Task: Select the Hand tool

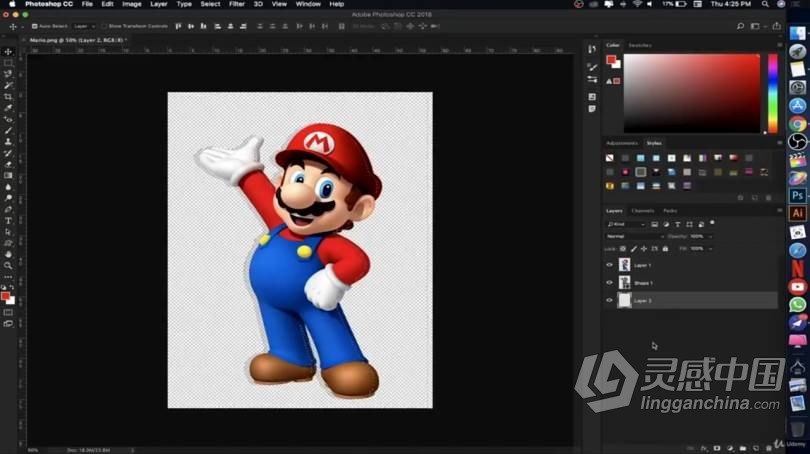Action: [x=8, y=254]
